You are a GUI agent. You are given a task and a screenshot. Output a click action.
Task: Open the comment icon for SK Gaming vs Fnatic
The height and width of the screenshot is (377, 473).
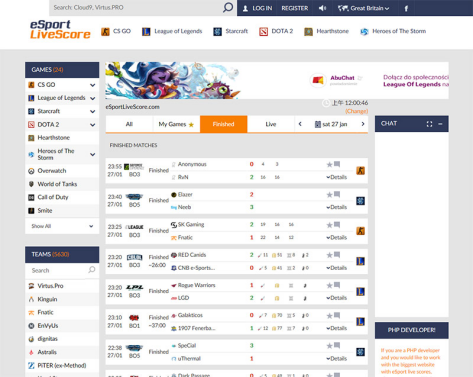(x=337, y=225)
